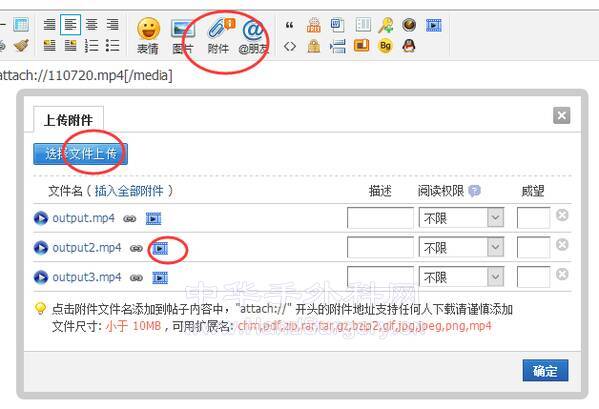Image resolution: width=599 pixels, height=409 pixels.
Task: Focus the description field for output2.mp4
Action: point(380,247)
